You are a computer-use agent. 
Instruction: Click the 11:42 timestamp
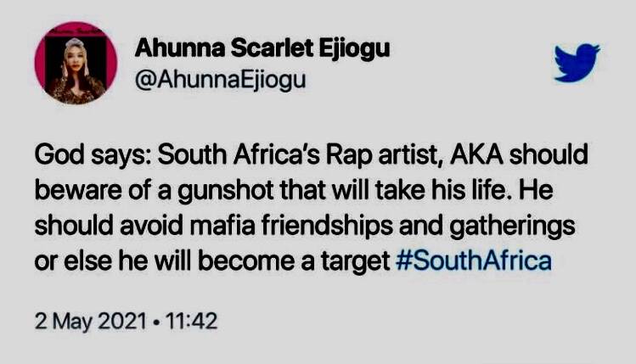point(191,321)
